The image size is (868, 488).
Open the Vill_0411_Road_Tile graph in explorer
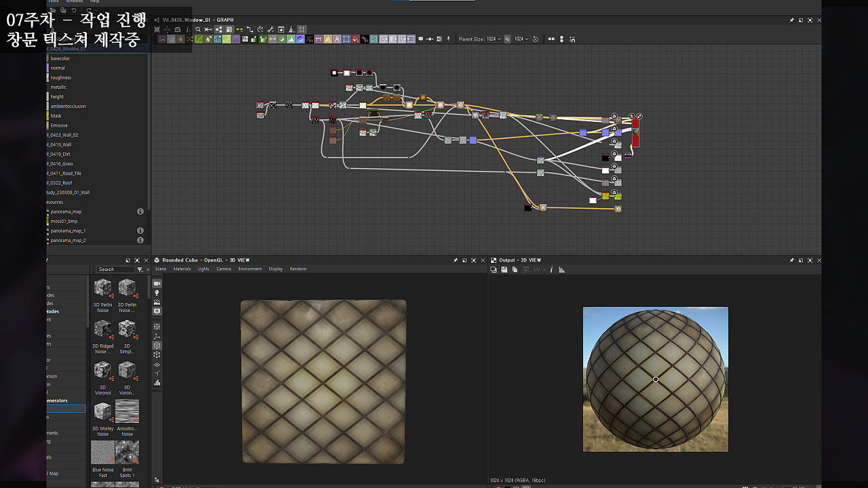[64, 173]
